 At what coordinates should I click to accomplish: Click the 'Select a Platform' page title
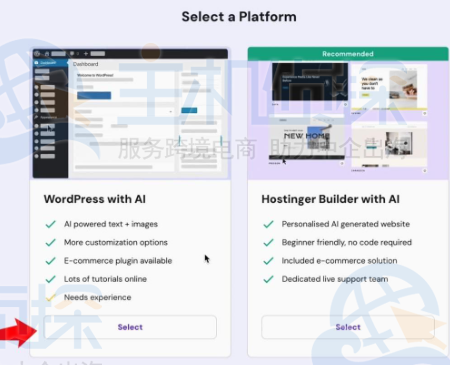pyautogui.click(x=239, y=17)
